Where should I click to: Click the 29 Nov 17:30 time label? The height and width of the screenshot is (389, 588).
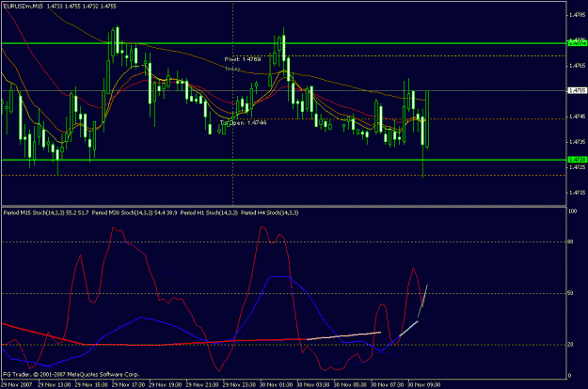pos(128,384)
